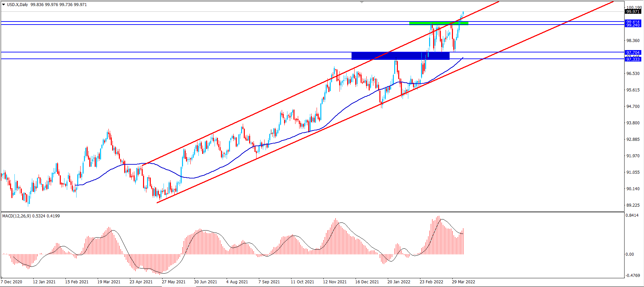Select the green rectangle resistance zone
644x287 pixels.
pyautogui.click(x=439, y=23)
